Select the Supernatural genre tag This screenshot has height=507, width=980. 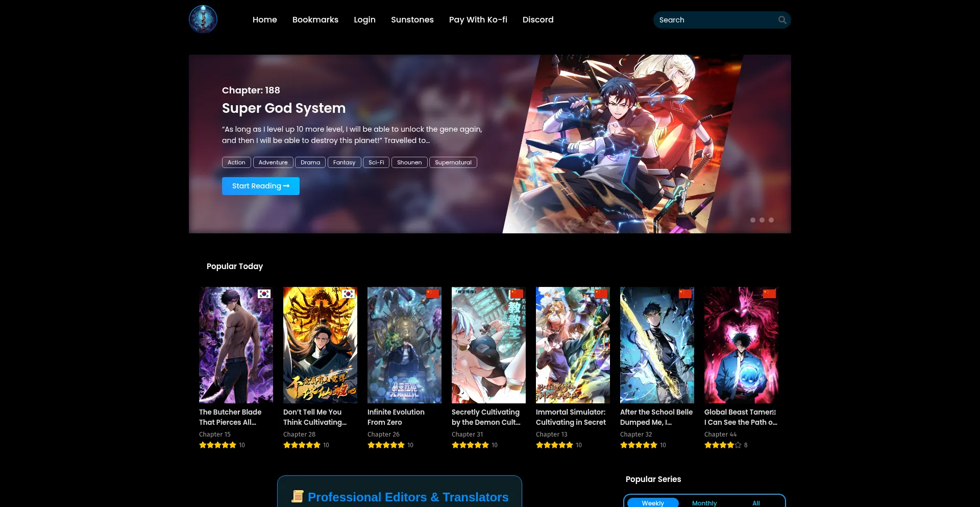point(453,162)
